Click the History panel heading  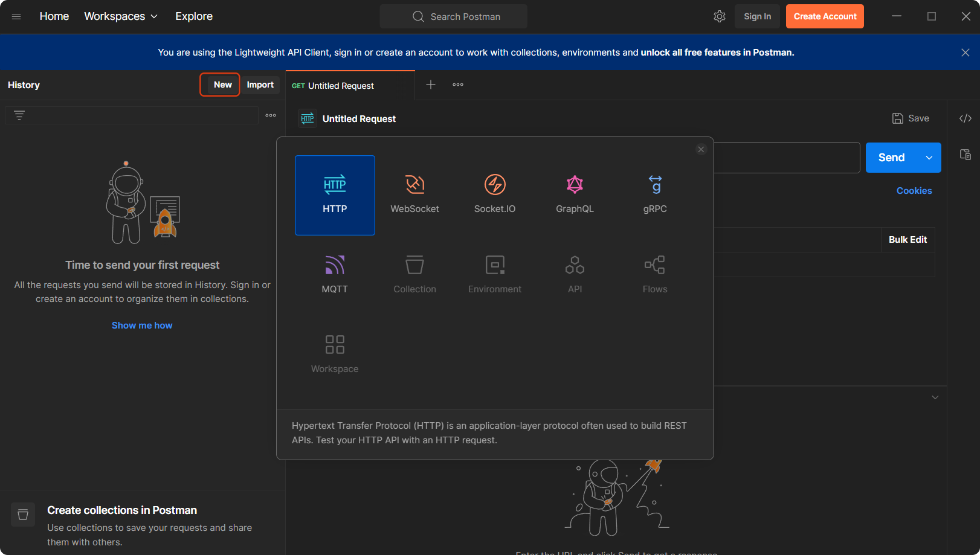click(x=24, y=85)
